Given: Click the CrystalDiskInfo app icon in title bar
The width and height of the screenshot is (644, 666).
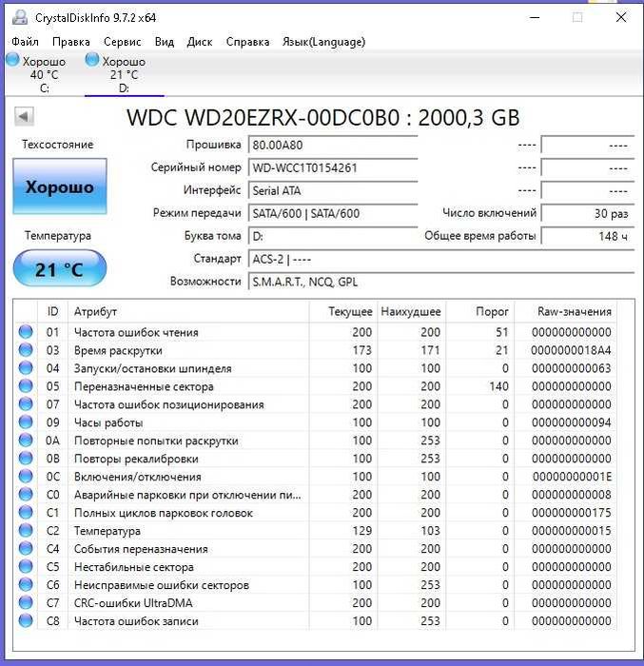Looking at the screenshot, I should point(20,18).
